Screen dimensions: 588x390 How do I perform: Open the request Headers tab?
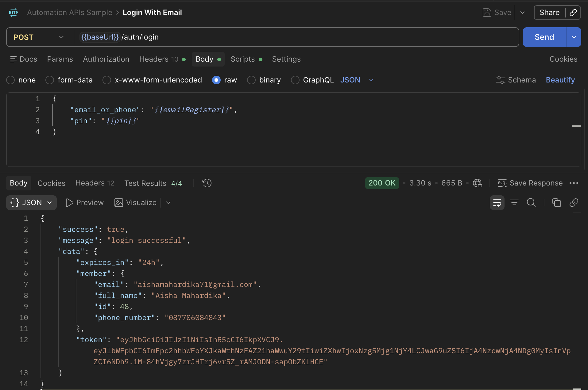click(x=162, y=59)
